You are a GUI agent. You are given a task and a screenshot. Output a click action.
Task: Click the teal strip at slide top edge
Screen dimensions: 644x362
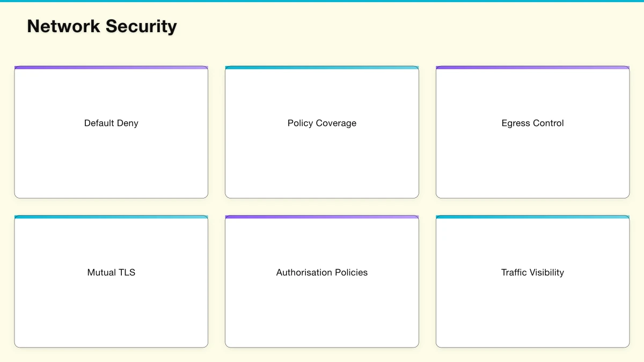click(322, 1)
